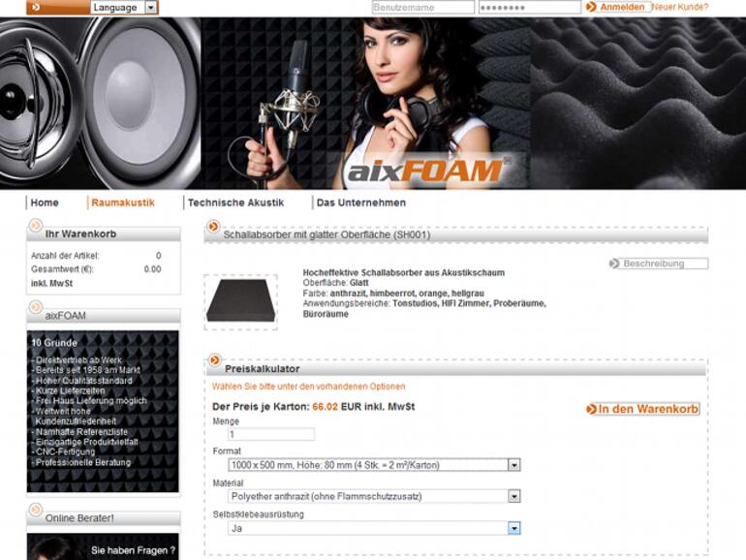Click the orange arrow icon beside Language
This screenshot has width=746, height=560.
pos(36,8)
